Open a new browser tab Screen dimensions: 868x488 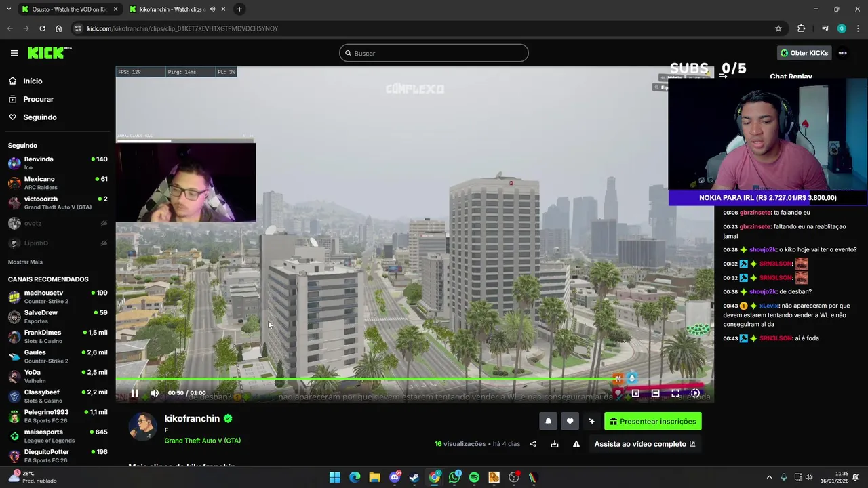click(239, 9)
